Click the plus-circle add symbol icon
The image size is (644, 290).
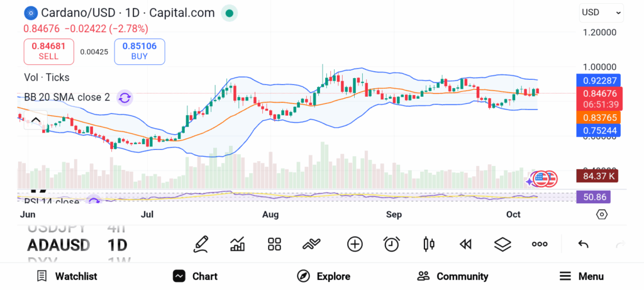pos(355,244)
